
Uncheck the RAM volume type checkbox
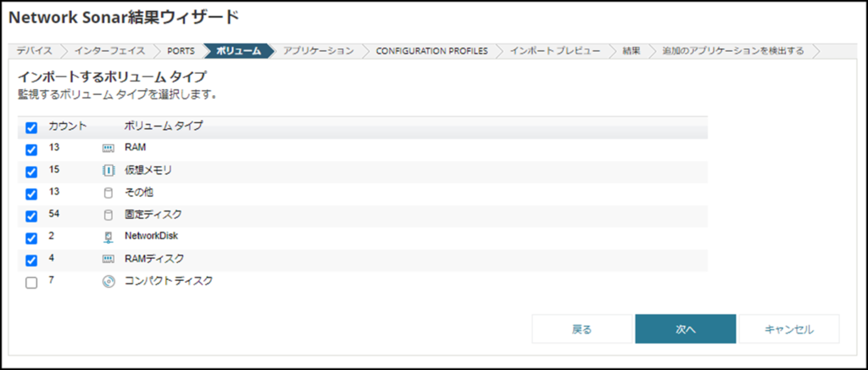click(31, 150)
